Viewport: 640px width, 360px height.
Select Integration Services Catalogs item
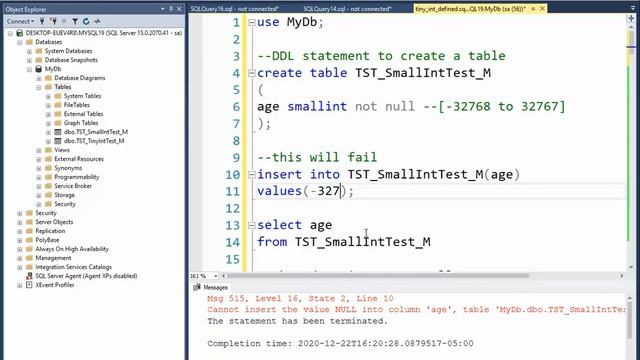click(73, 267)
